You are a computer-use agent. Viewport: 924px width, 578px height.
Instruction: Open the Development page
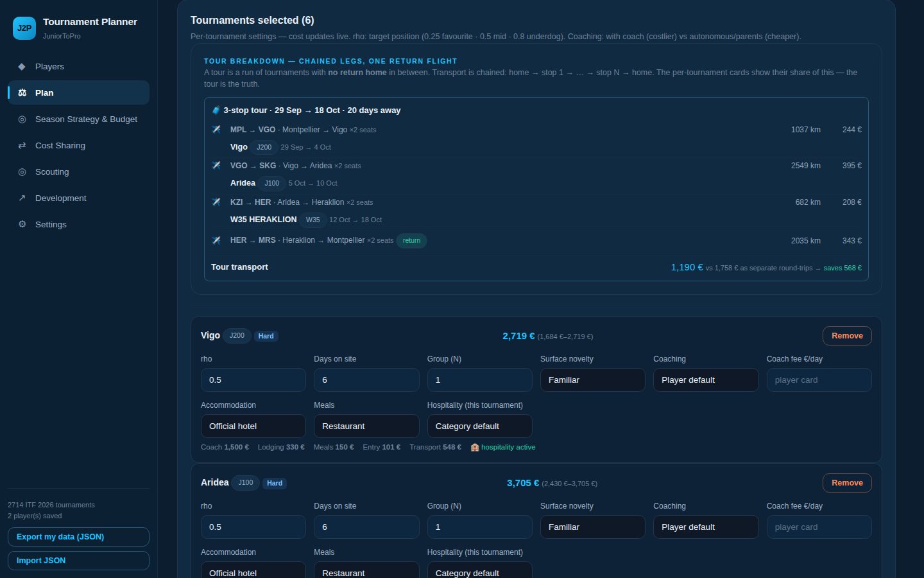[78, 198]
